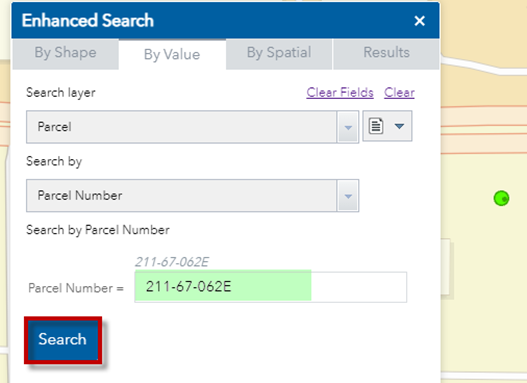This screenshot has width=527, height=383.
Task: Click the green point marker on map
Action: point(501,198)
